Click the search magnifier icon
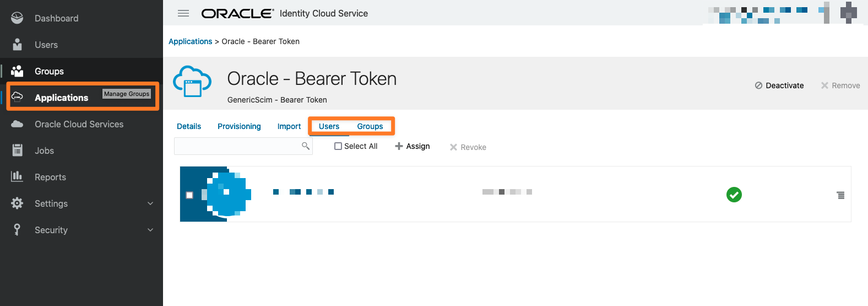 point(305,146)
